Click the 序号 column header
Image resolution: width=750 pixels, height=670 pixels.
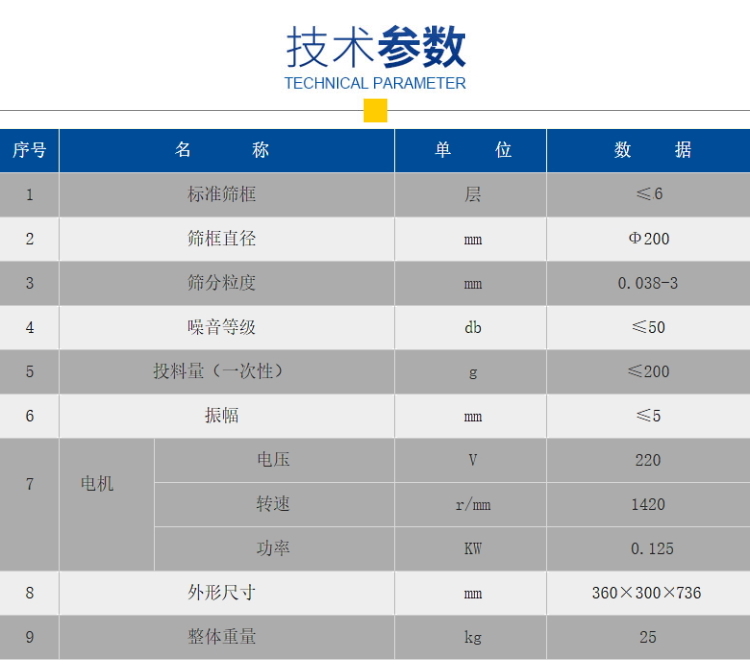coord(29,150)
